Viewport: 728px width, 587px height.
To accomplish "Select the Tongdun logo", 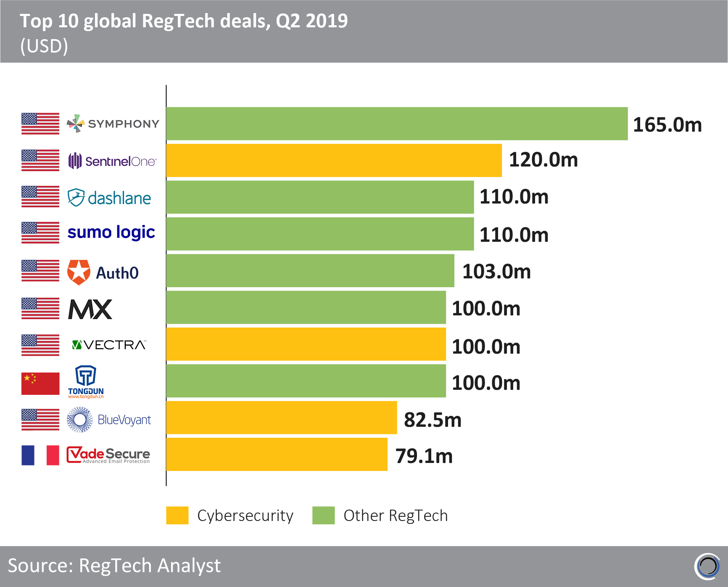I will pos(86,381).
